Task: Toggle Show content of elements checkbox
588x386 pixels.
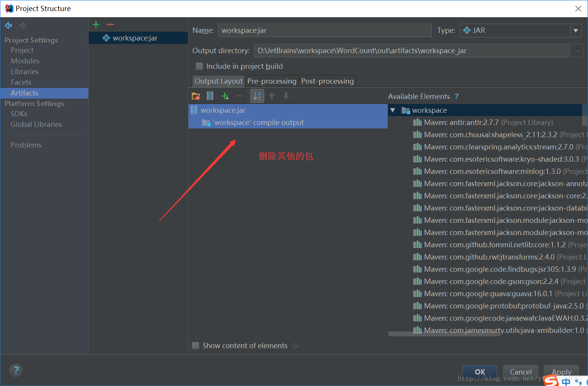Action: tap(195, 345)
